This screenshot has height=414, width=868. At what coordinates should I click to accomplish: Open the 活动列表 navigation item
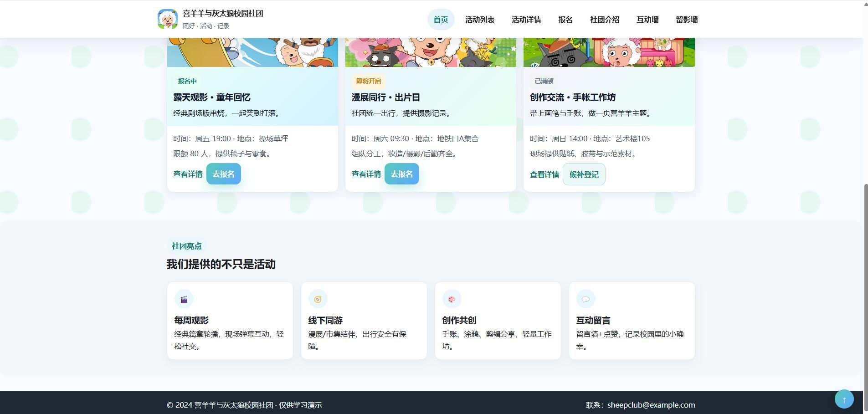pos(479,19)
